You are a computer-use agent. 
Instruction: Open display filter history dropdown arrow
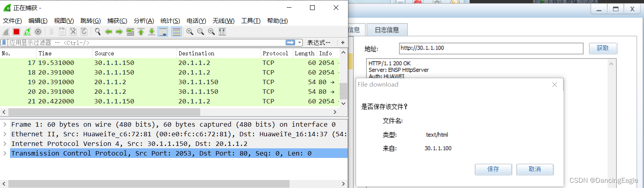(x=300, y=42)
